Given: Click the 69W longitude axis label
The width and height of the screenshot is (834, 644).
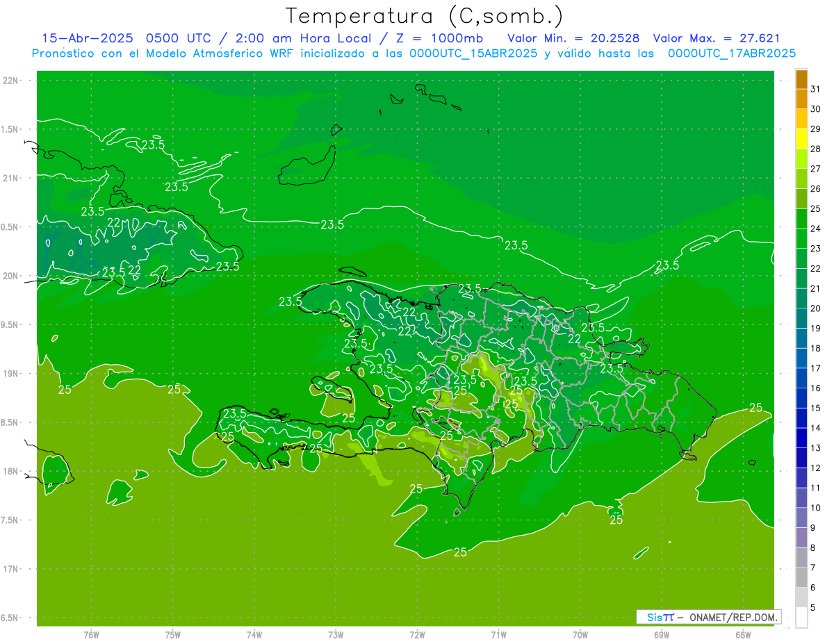Looking at the screenshot, I should 662,635.
